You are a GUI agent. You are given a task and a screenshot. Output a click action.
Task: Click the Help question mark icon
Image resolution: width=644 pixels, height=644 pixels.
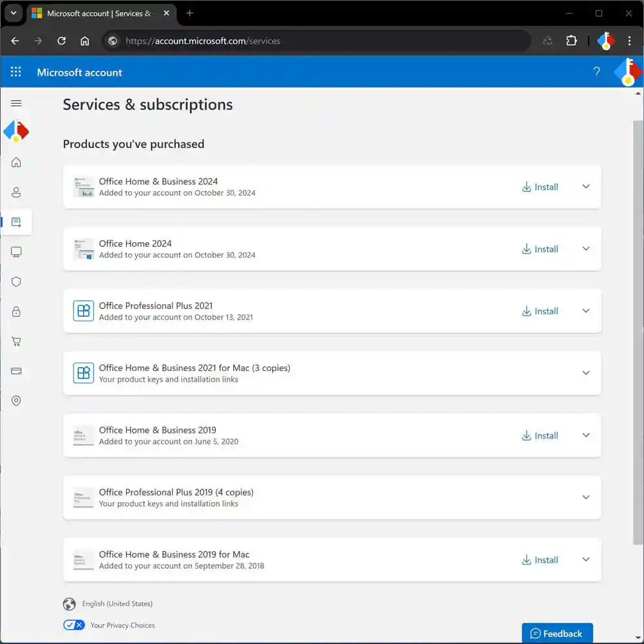coord(596,72)
